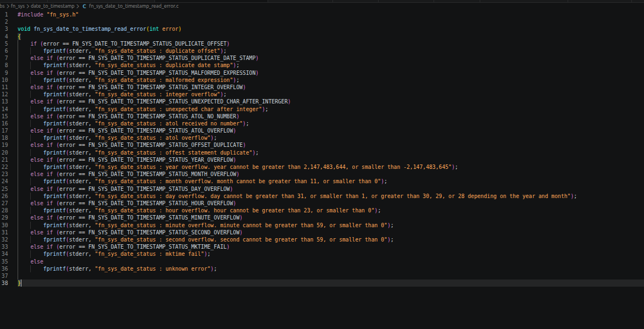Click line number 37 in the gutter
Screen dimensions: 644x329
[5, 276]
